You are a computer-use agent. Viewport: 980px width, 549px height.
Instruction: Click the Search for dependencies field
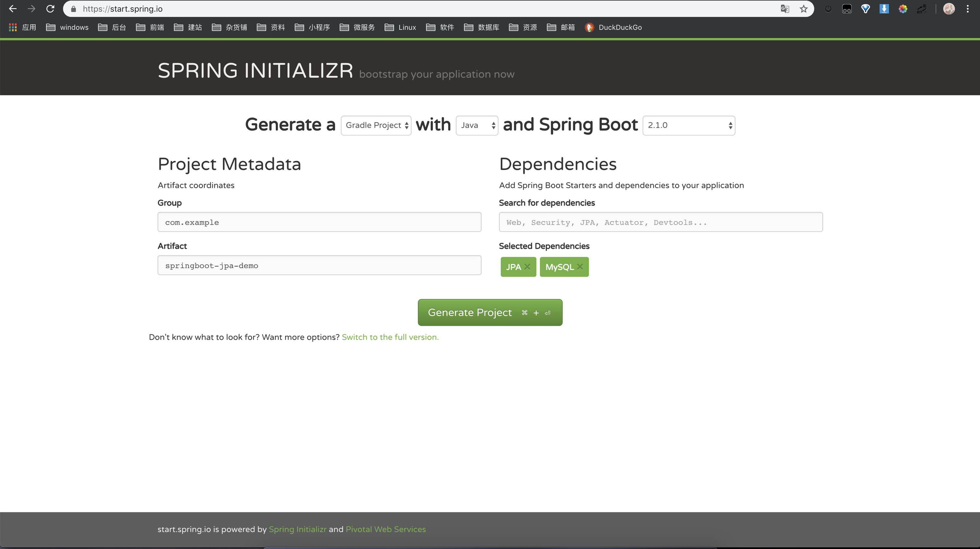coord(660,222)
